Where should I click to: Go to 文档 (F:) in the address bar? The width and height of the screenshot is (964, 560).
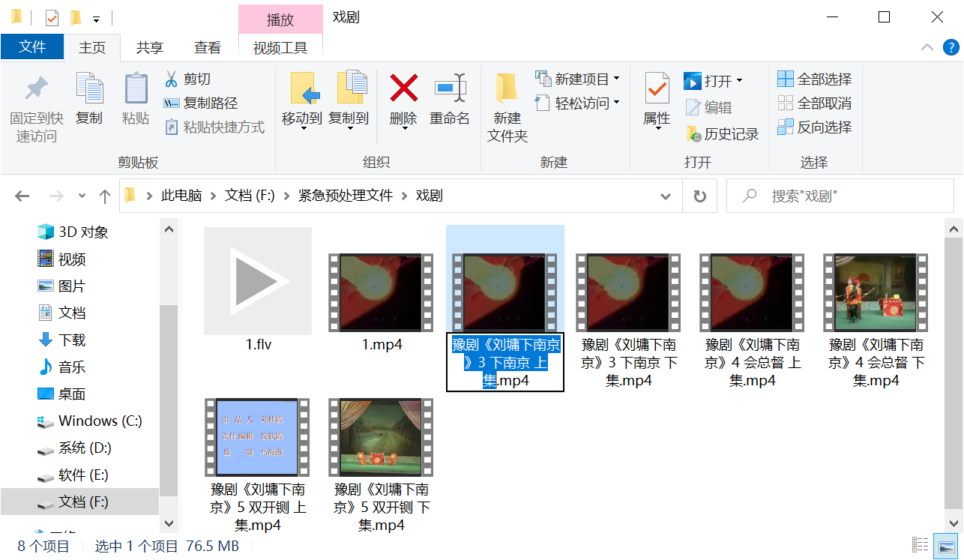[250, 196]
